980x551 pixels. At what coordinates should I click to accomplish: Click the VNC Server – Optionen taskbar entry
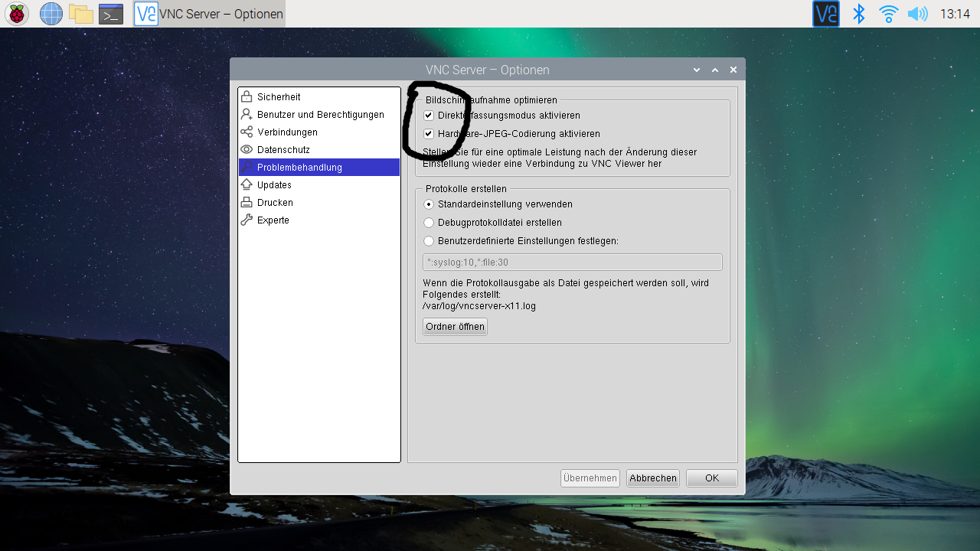[209, 14]
